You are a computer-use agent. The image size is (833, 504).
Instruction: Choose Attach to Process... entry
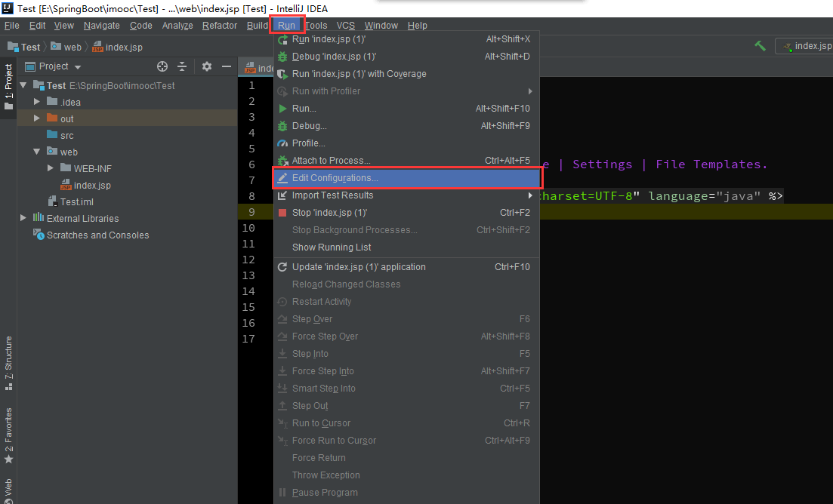pyautogui.click(x=407, y=160)
